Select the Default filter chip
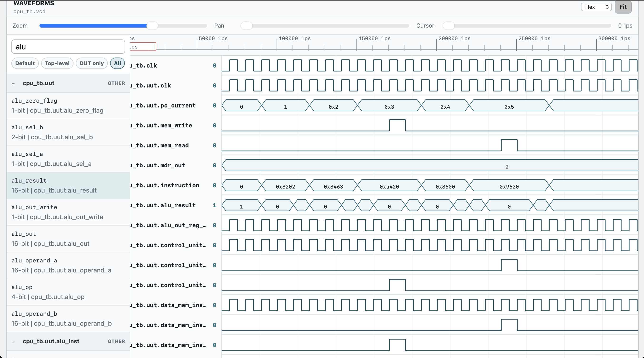The height and width of the screenshot is (358, 644). click(x=25, y=63)
